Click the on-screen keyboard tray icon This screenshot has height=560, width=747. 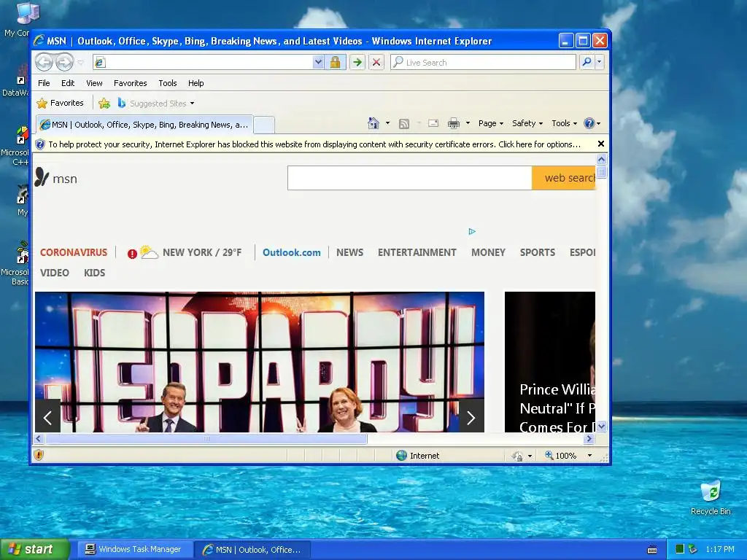pos(652,550)
